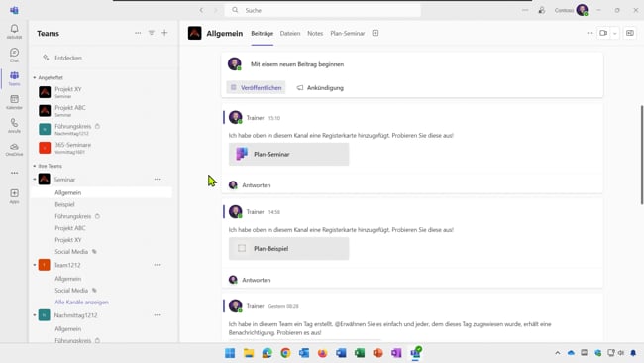Open the Activity bell in the sidebar
Screen dimensions: 644x363
click(x=14, y=32)
